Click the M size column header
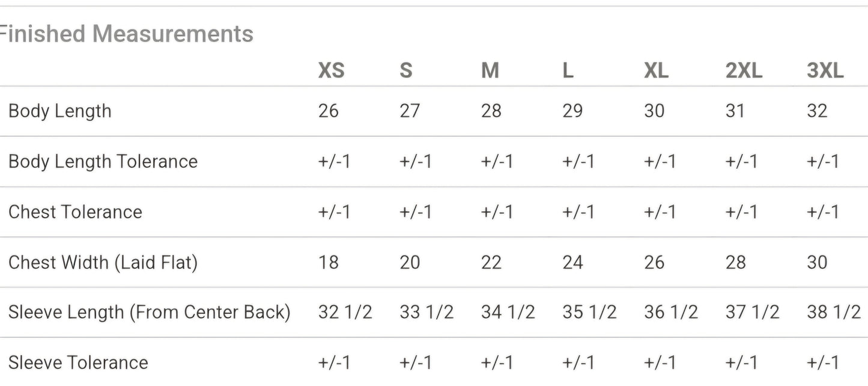This screenshot has height=386, width=868. click(490, 71)
